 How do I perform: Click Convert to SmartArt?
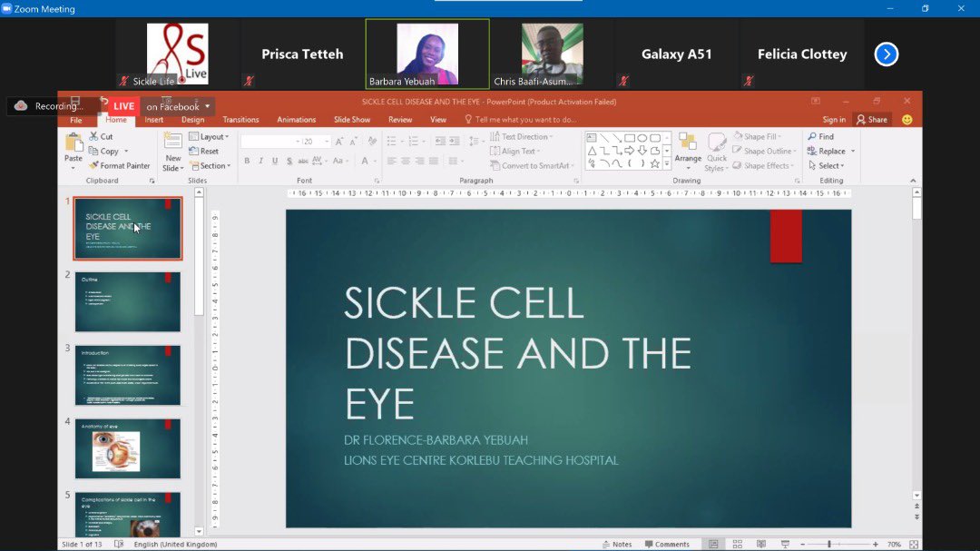(531, 166)
